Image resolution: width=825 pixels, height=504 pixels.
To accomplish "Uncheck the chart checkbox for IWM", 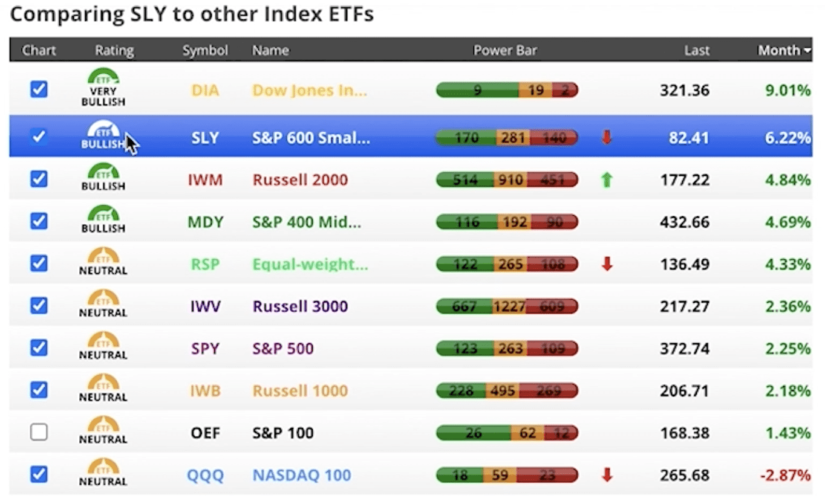I will tap(39, 179).
